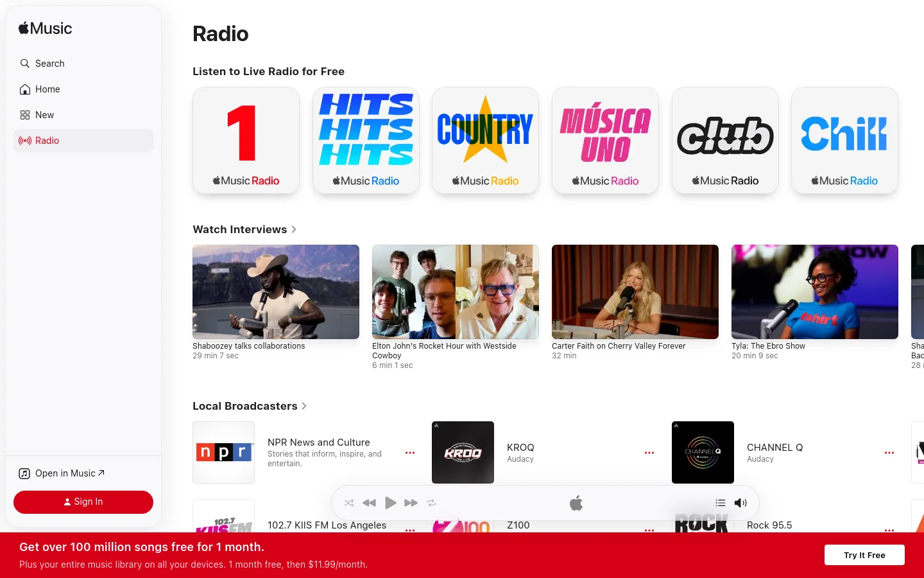Click the Try It Free button
This screenshot has width=924, height=578.
(864, 555)
